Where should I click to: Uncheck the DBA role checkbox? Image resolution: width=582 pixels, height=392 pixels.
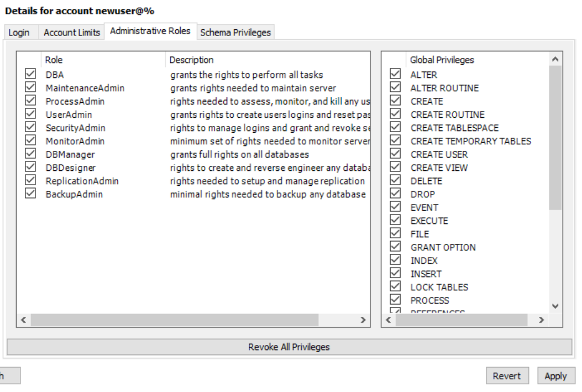[30, 74]
